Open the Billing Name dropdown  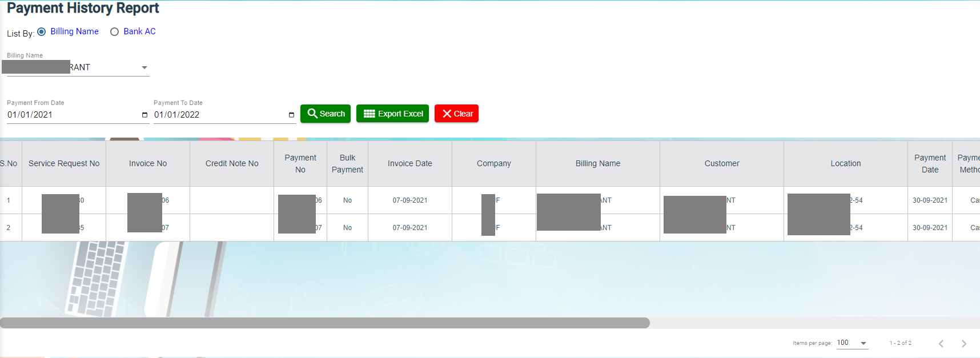coord(144,67)
